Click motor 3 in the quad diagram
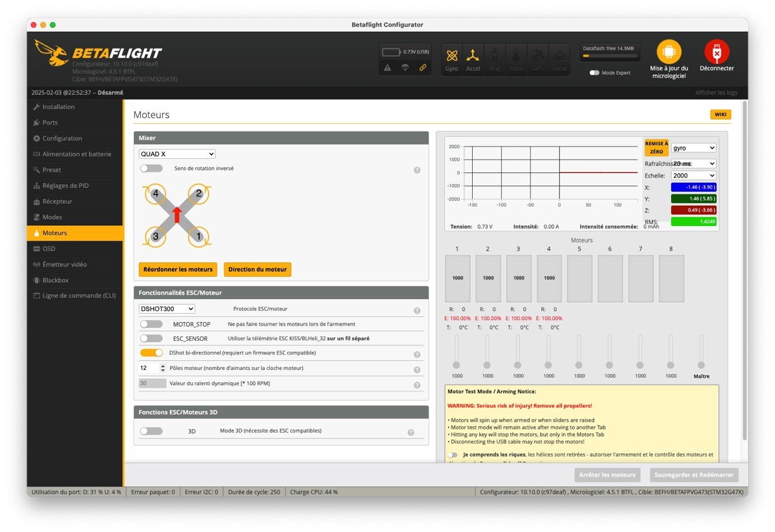The height and width of the screenshot is (532, 775). coord(155,236)
